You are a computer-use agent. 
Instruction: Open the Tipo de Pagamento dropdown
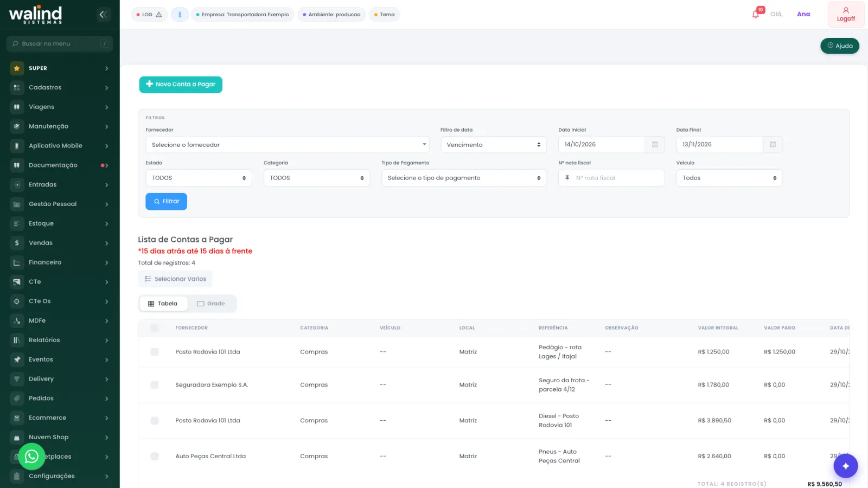(464, 178)
